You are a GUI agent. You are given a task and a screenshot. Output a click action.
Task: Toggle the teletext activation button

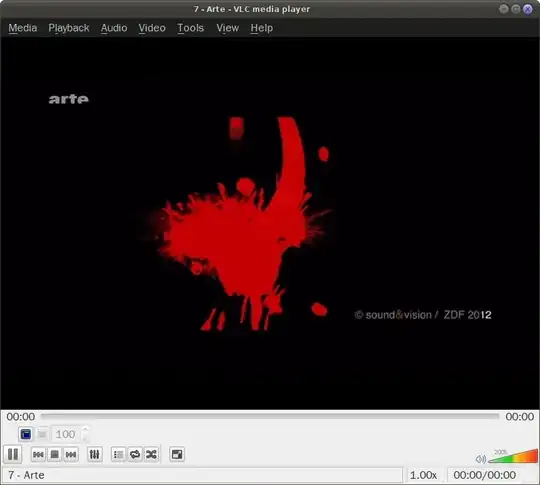click(x=26, y=434)
